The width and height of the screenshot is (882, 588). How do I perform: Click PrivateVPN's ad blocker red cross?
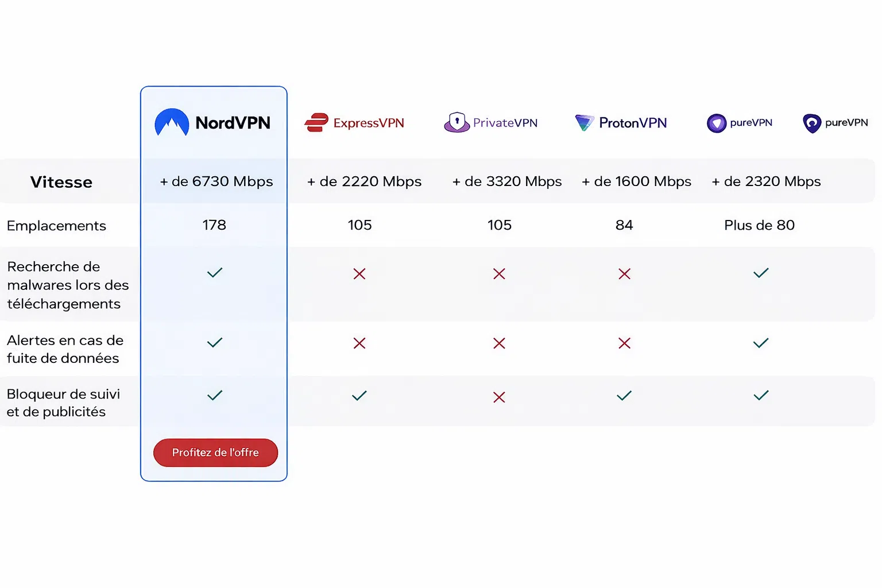pos(499,397)
